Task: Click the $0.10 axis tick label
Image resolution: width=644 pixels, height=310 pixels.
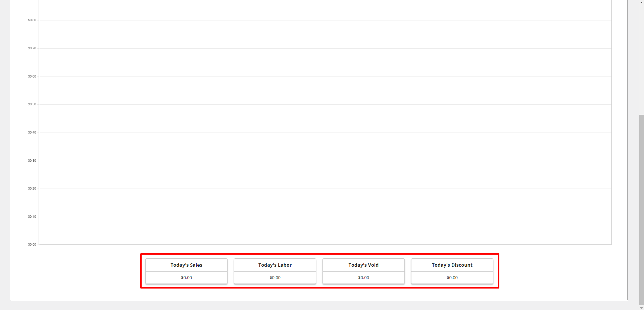Action: pos(32,217)
